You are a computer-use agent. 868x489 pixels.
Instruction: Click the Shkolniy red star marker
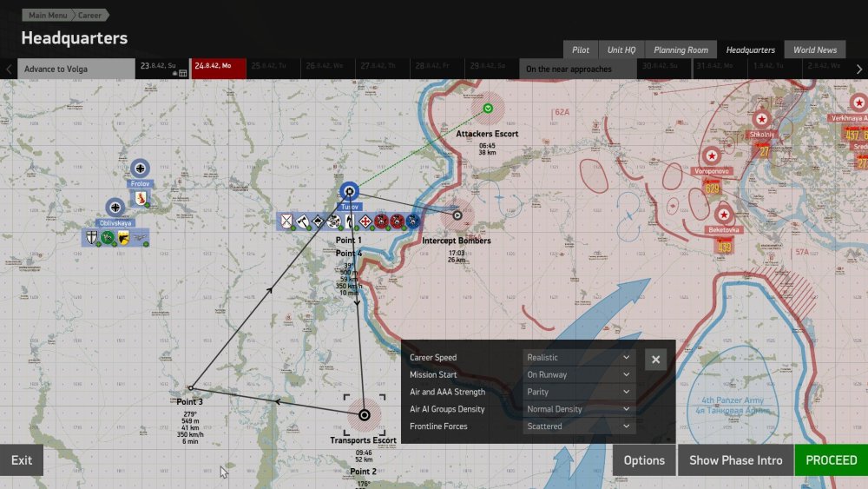pyautogui.click(x=761, y=120)
